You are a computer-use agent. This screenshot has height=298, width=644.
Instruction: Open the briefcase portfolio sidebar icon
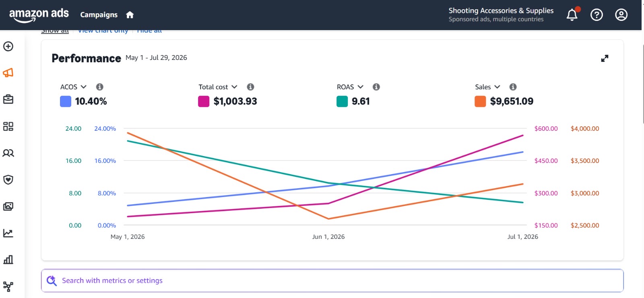[8, 99]
